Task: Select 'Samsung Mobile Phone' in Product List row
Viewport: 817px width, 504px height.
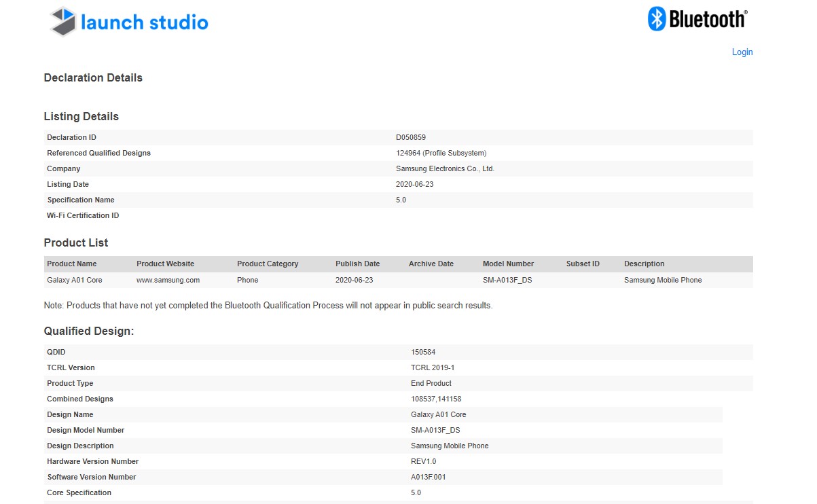Action: 663,281
